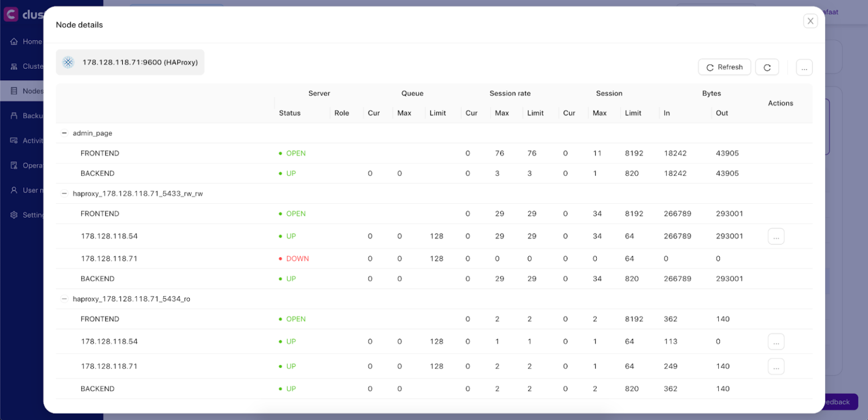Collapse the haproxy_178.128.118.71_5433_rw_rw section
The image size is (868, 420).
click(x=64, y=194)
